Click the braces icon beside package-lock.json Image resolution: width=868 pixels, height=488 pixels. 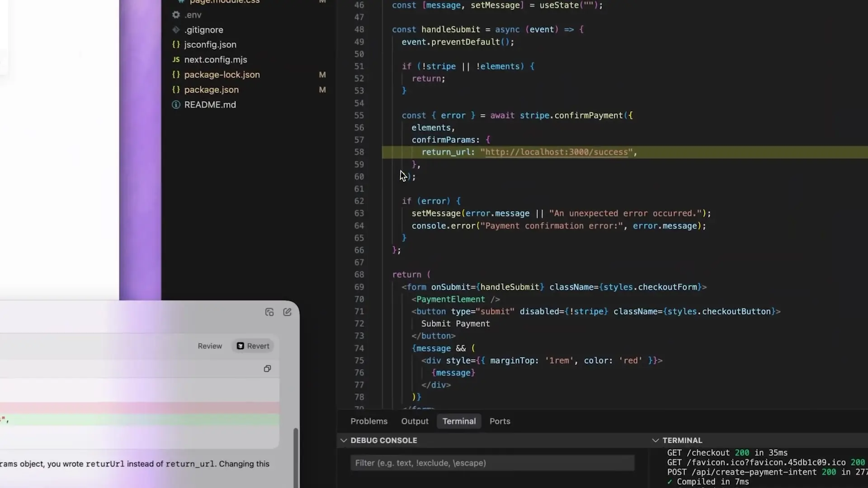176,75
